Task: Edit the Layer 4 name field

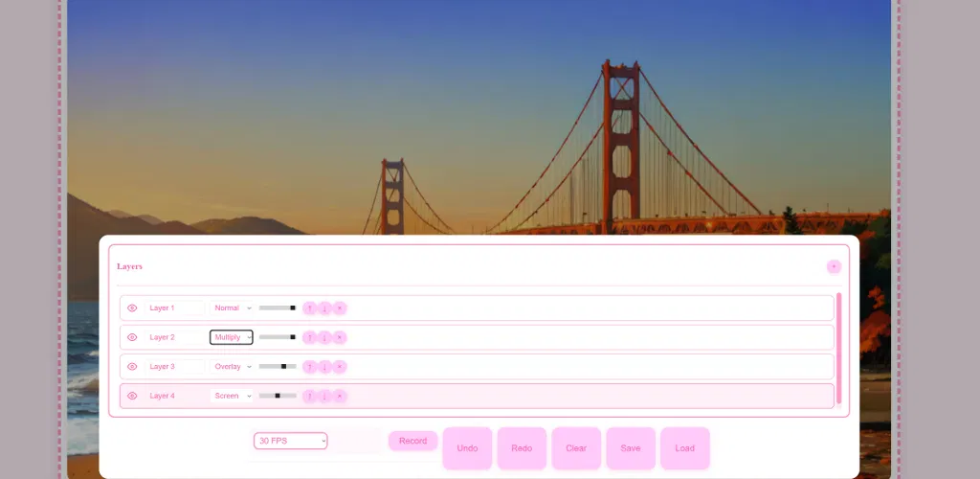Action: pos(175,396)
